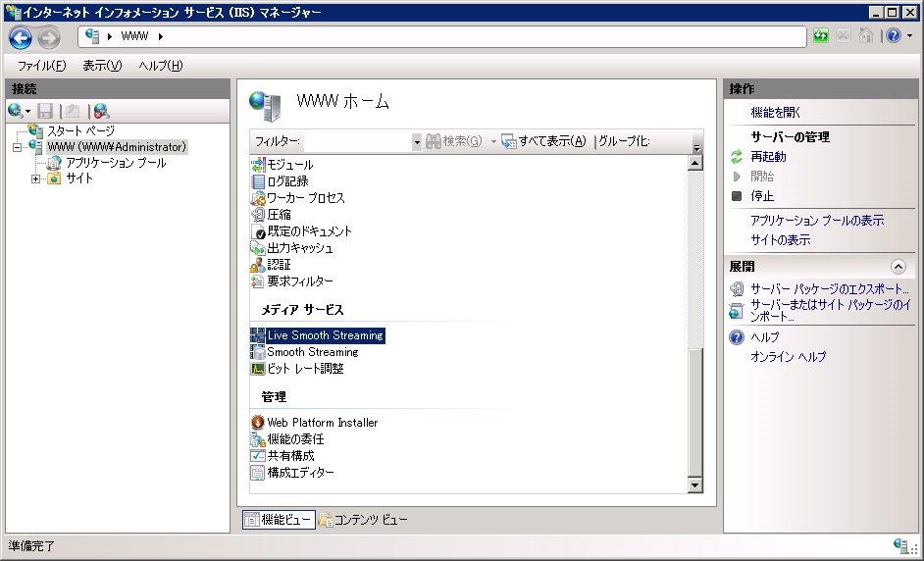The width and height of the screenshot is (924, 561).
Task: Click the back navigation arrow button
Action: point(21,37)
